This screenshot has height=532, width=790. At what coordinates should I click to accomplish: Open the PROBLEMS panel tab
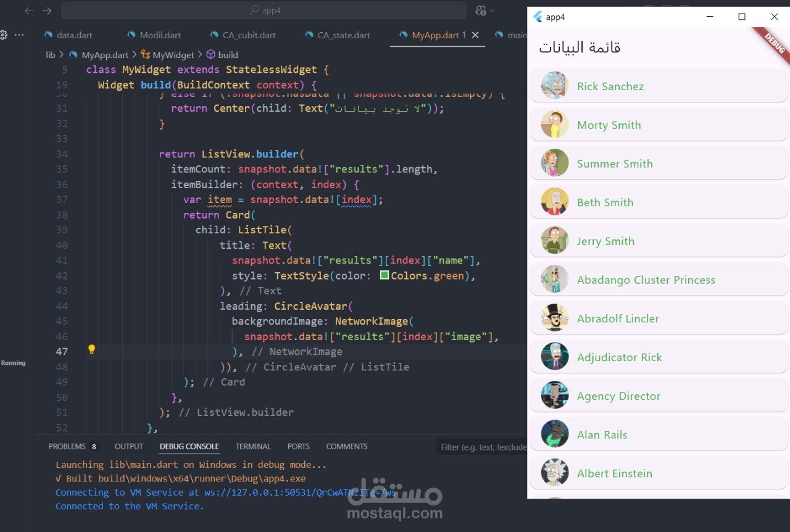pyautogui.click(x=73, y=446)
